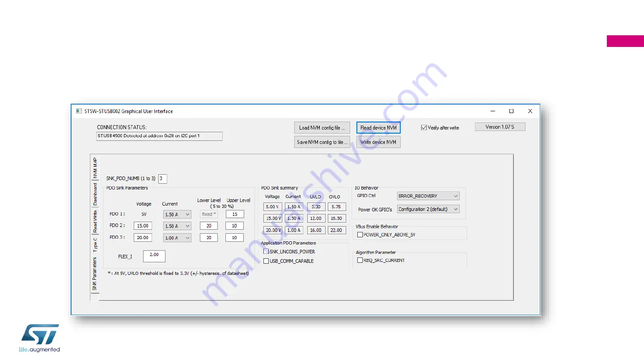Open PDO 2 current dropdown
644x362 pixels.
(178, 226)
